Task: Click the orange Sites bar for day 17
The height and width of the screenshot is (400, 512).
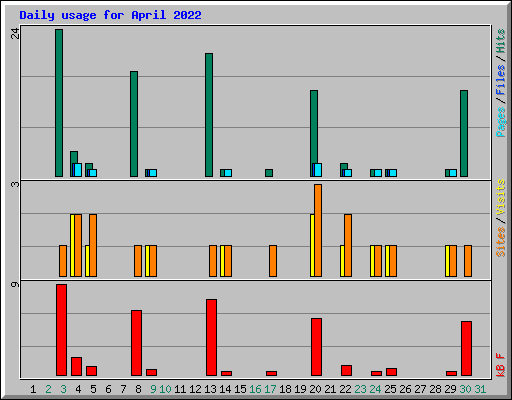Action: coord(273,261)
